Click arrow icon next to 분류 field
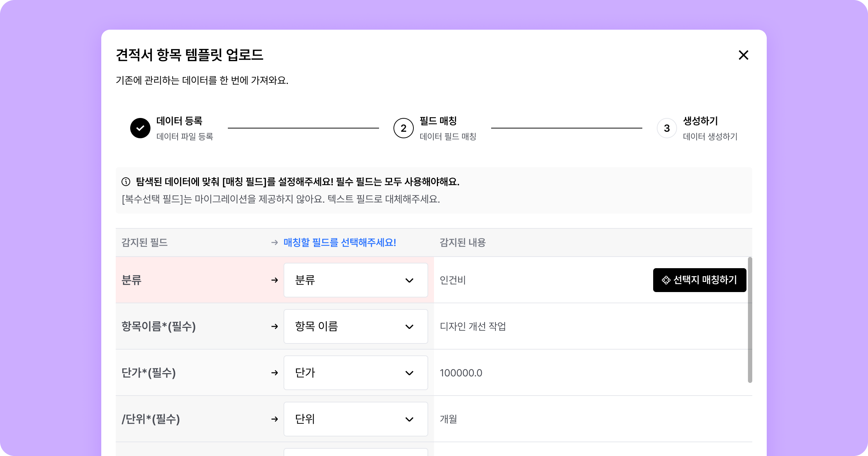This screenshot has height=456, width=868. pyautogui.click(x=275, y=280)
